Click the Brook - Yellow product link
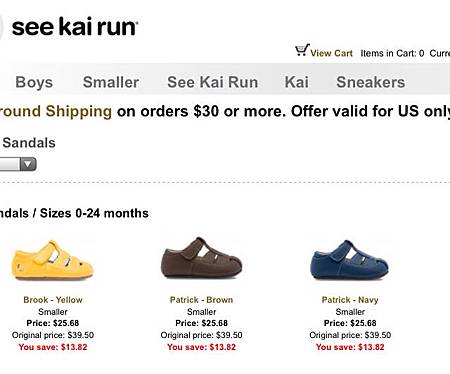The width and height of the screenshot is (450, 374). 53,300
